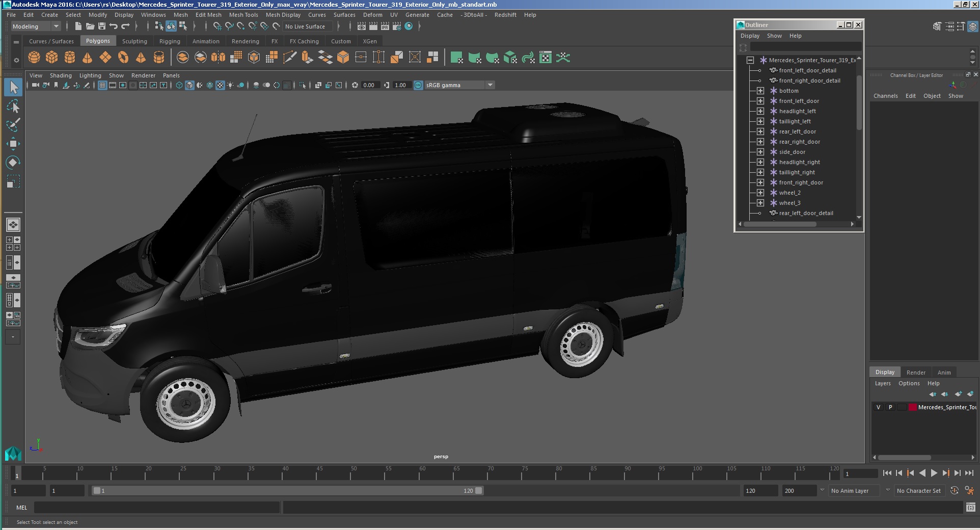
Task: Toggle auto keyframe button
Action: point(955,491)
